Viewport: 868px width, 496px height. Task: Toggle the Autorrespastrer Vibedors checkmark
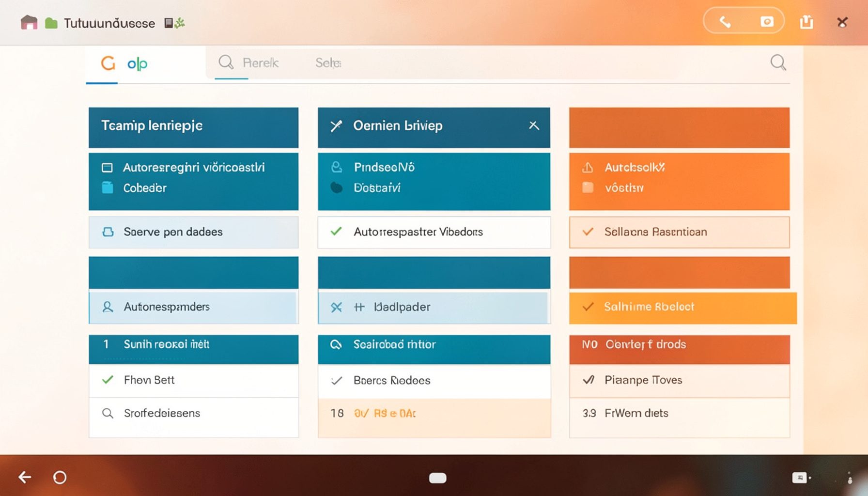coord(336,232)
